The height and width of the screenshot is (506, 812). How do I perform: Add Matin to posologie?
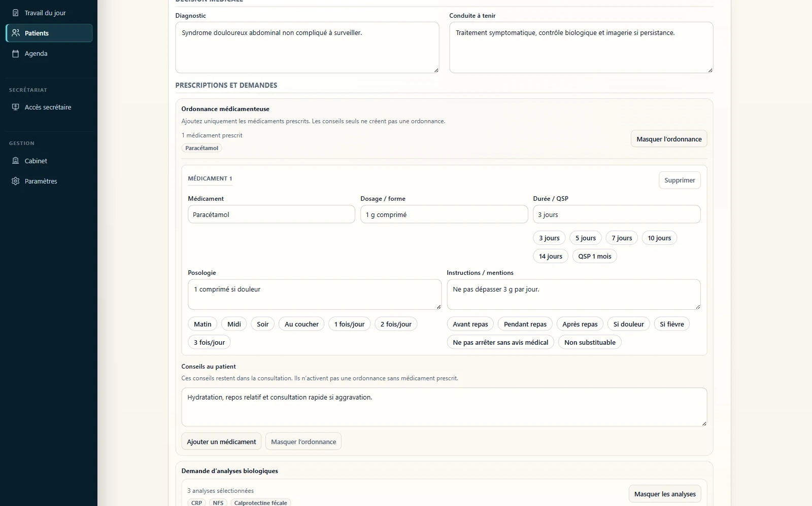pos(202,324)
